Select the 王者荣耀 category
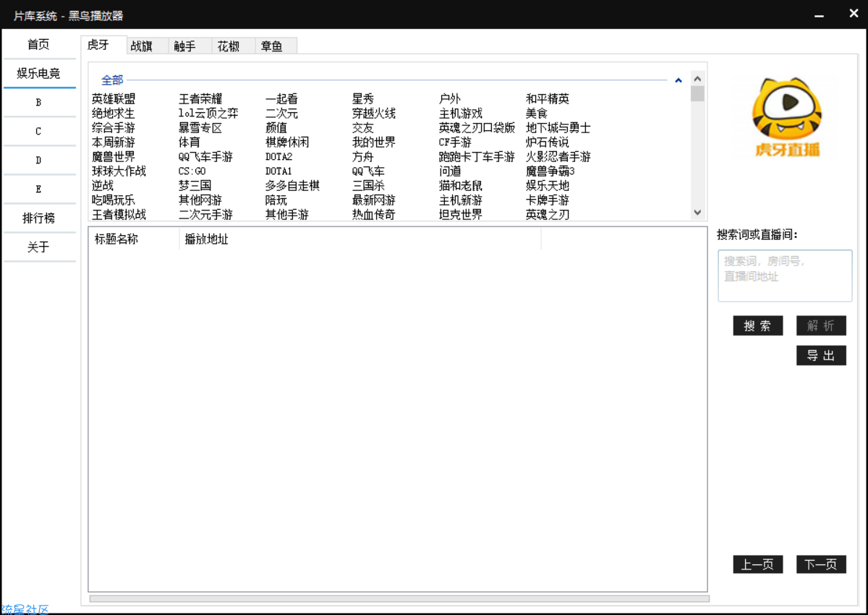 click(x=200, y=99)
